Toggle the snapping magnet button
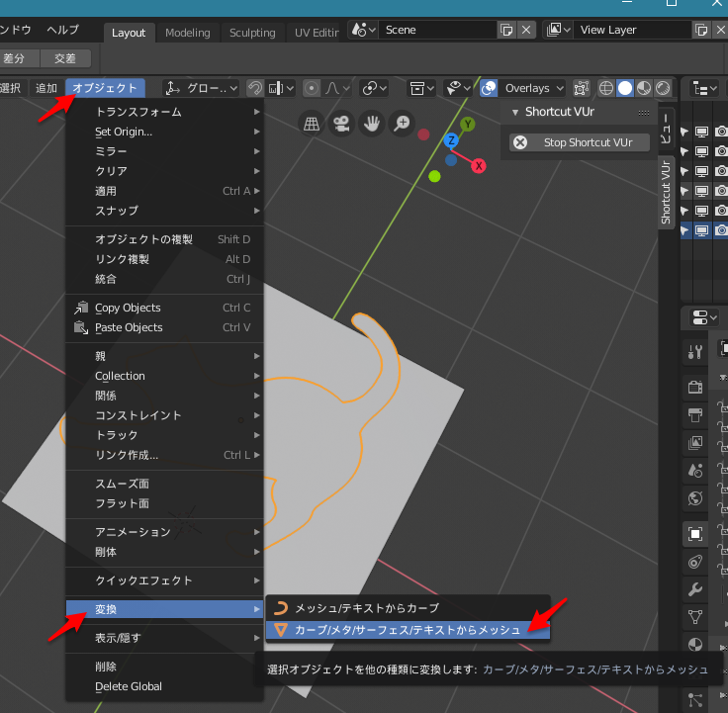728x713 pixels. pyautogui.click(x=254, y=88)
